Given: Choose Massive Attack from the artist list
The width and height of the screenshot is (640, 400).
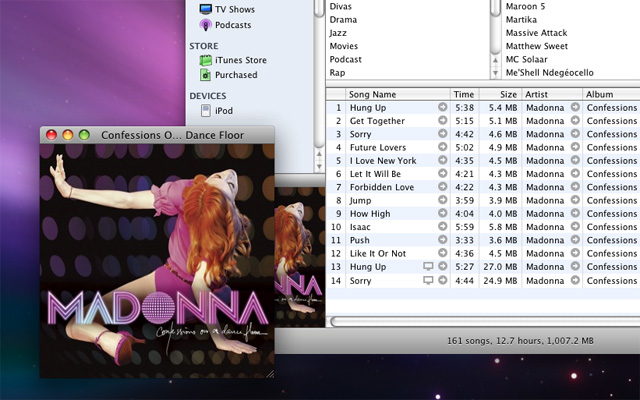Looking at the screenshot, I should point(536,33).
